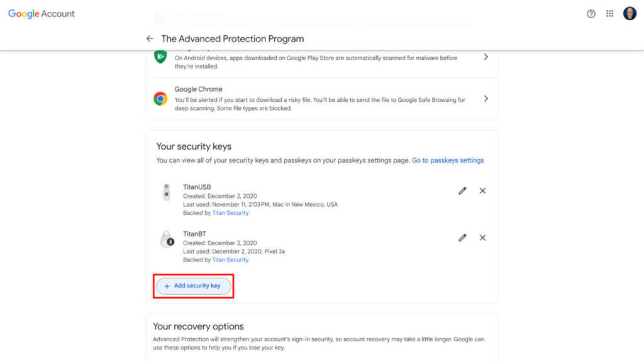
Task: Expand the Google Chrome section chevron
Action: click(x=486, y=99)
